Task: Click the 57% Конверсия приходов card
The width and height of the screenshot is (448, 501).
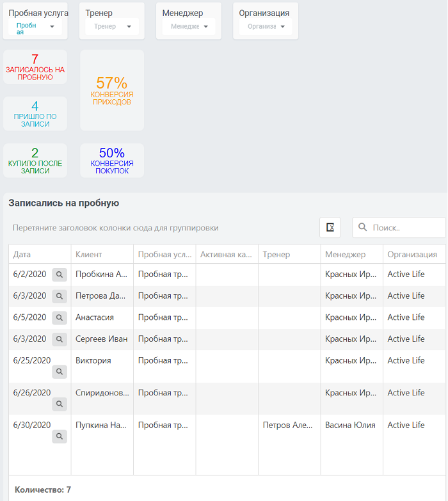Action: click(x=112, y=90)
